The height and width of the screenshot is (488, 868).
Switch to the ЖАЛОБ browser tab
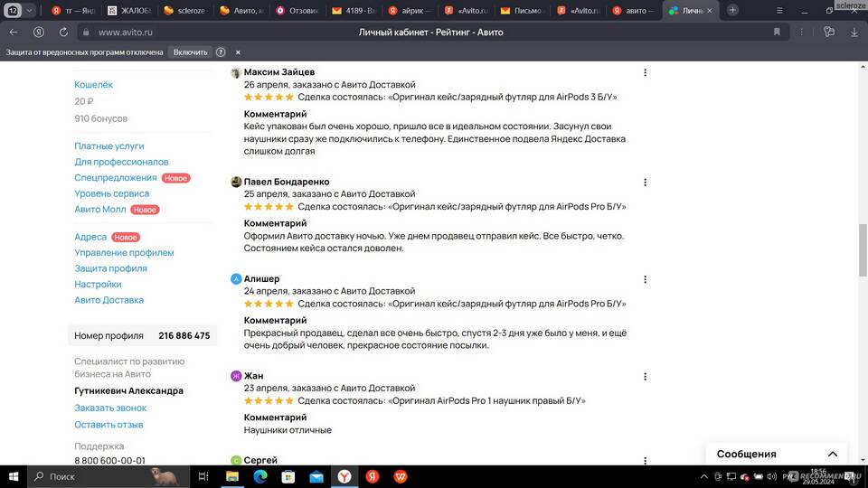coord(129,11)
